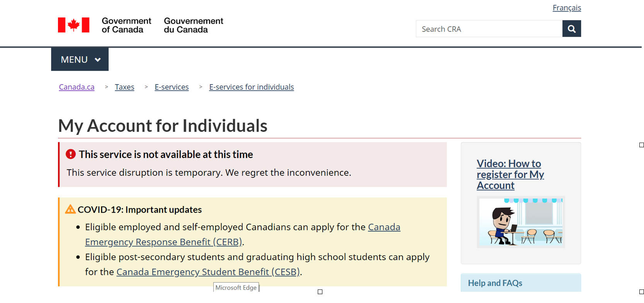
Task: Click the My Account for Individuals heading
Action: (x=163, y=126)
